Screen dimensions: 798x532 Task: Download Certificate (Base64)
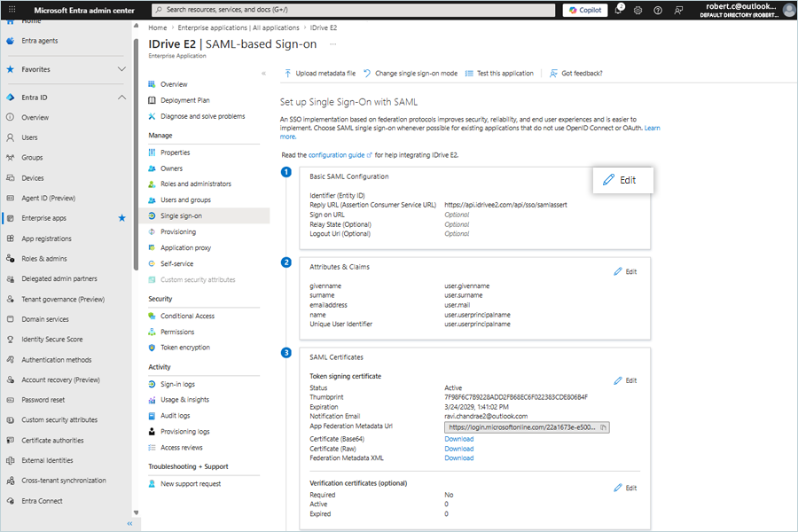[x=459, y=440]
